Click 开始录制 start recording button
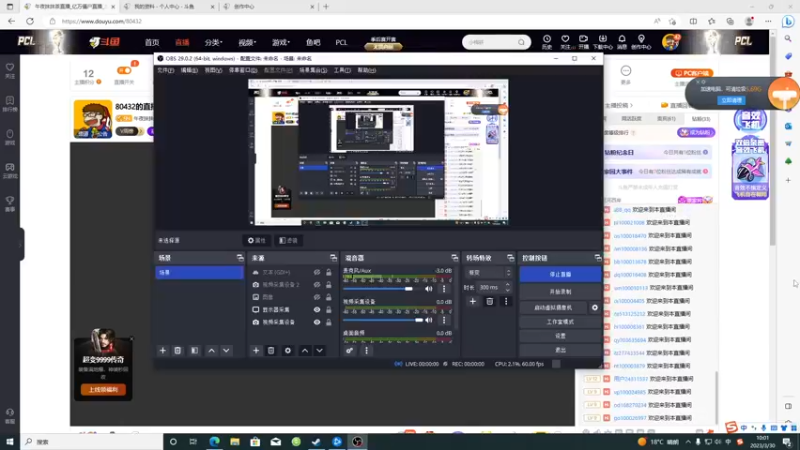This screenshot has height=450, width=800. coord(560,291)
